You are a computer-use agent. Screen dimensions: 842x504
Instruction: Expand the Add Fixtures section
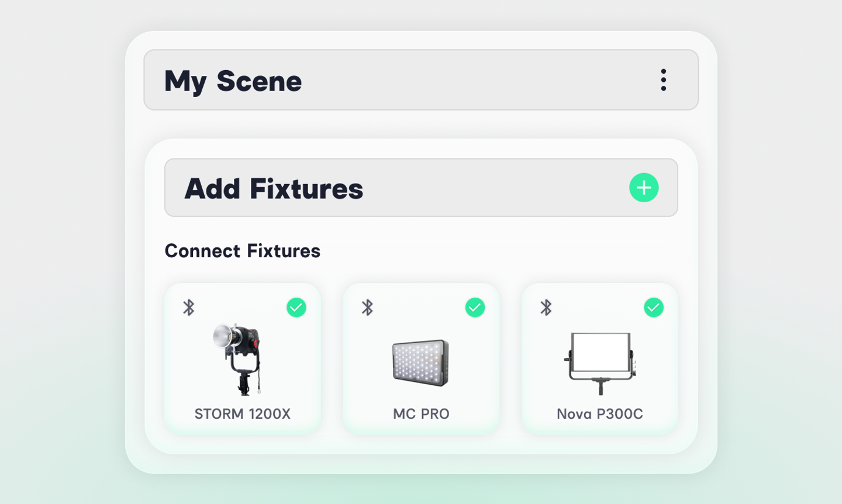[x=421, y=188]
